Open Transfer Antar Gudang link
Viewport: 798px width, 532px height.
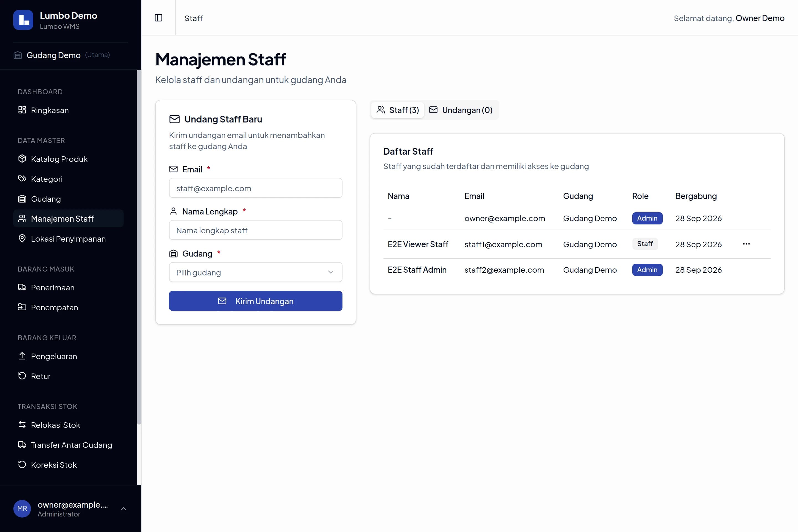click(68, 445)
